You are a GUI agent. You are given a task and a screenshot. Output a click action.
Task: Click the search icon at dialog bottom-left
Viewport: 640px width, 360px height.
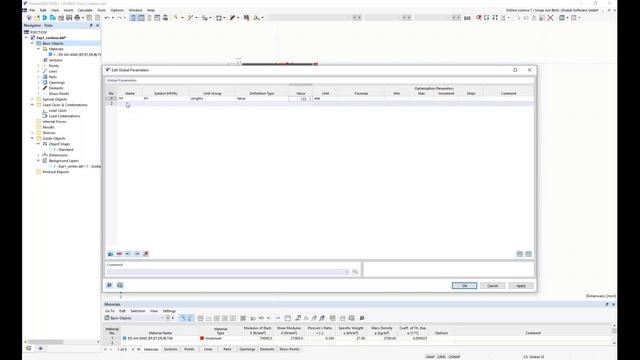[109, 285]
